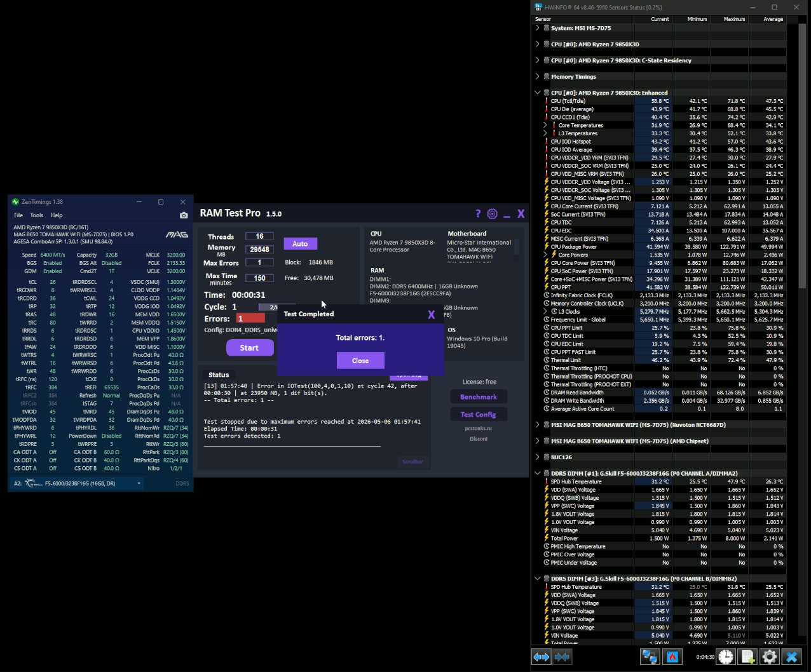
Task: Click Close in Test Completed dialog
Action: 360,361
